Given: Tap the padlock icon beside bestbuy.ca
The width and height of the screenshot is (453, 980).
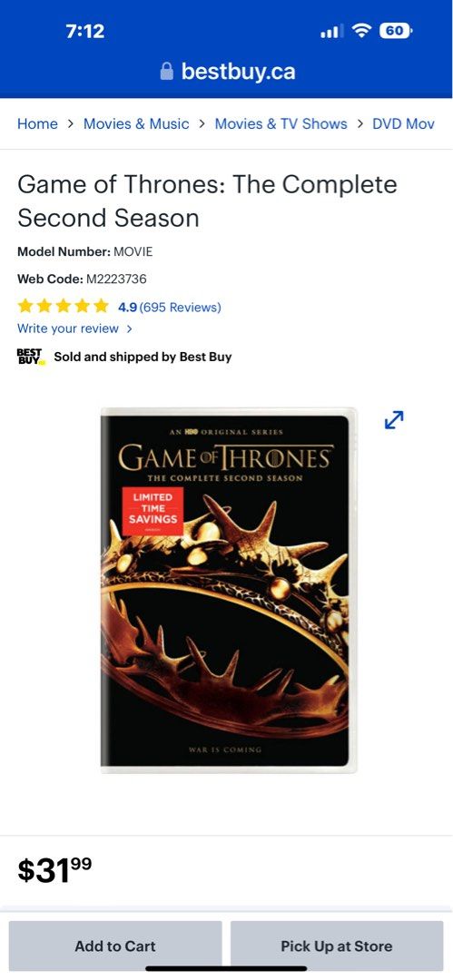Looking at the screenshot, I should click(166, 72).
